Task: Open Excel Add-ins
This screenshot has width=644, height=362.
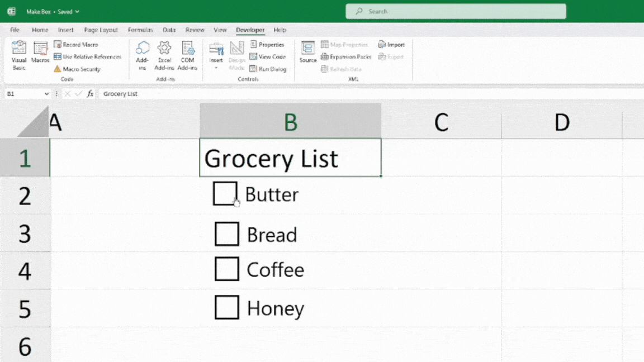Action: pos(164,54)
